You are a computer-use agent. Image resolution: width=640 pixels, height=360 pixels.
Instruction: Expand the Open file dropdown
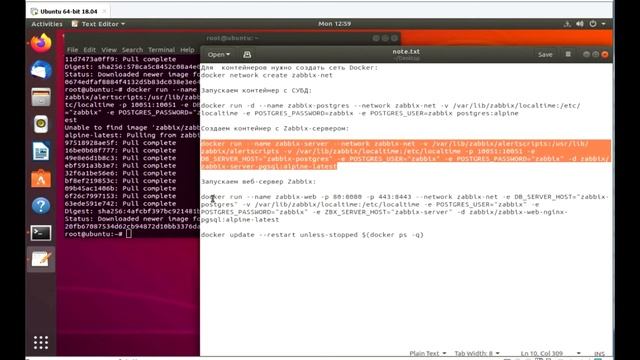click(218, 54)
